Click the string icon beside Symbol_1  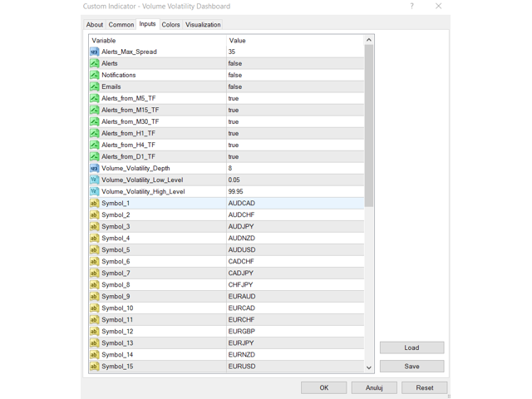tap(94, 203)
